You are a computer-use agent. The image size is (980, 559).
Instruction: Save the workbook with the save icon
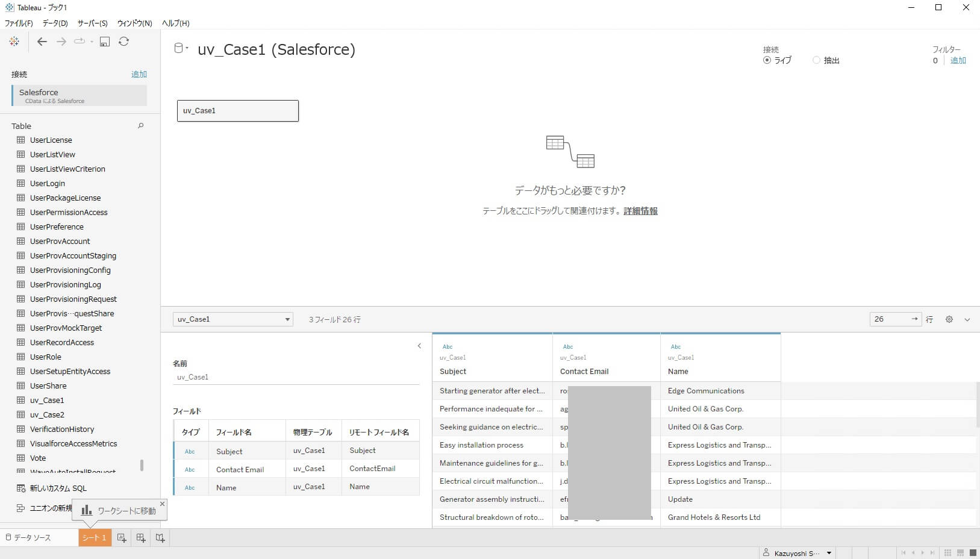click(x=105, y=41)
